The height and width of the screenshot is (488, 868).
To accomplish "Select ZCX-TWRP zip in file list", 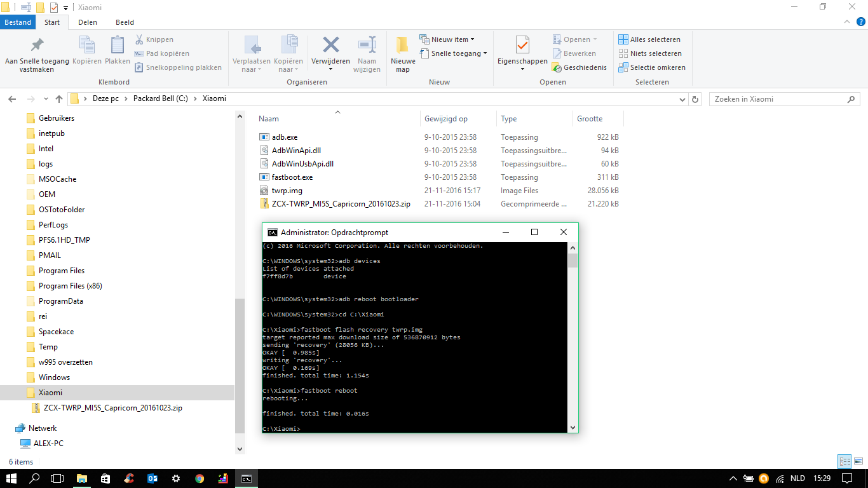I will 341,204.
